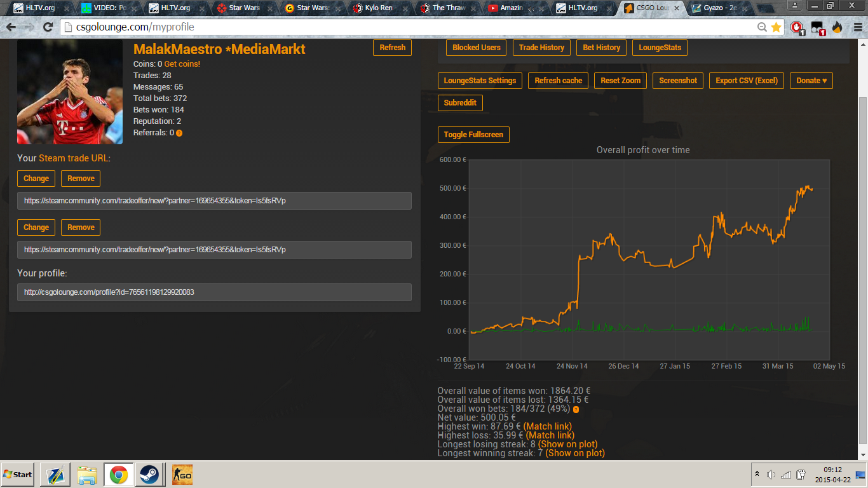Screen dimensions: 868x488
Task: Launch Counter-Strike GO from the taskbar
Action: [x=182, y=475]
